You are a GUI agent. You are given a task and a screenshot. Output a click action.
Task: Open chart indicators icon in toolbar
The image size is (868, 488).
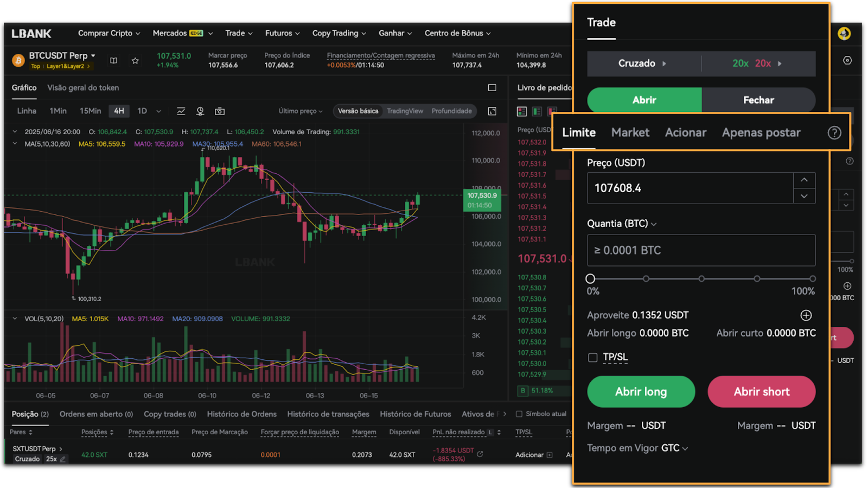[x=181, y=111]
